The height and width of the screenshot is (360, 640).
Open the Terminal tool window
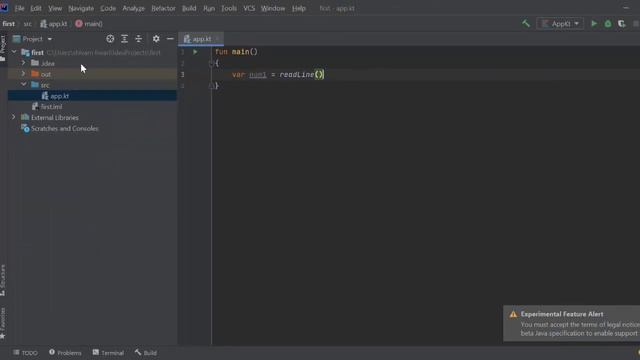[108, 353]
